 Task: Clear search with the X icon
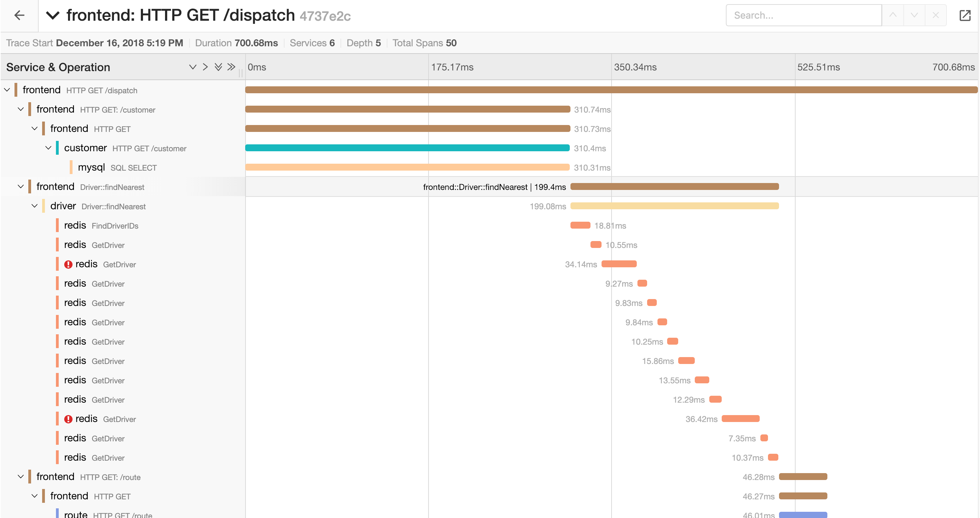[935, 16]
